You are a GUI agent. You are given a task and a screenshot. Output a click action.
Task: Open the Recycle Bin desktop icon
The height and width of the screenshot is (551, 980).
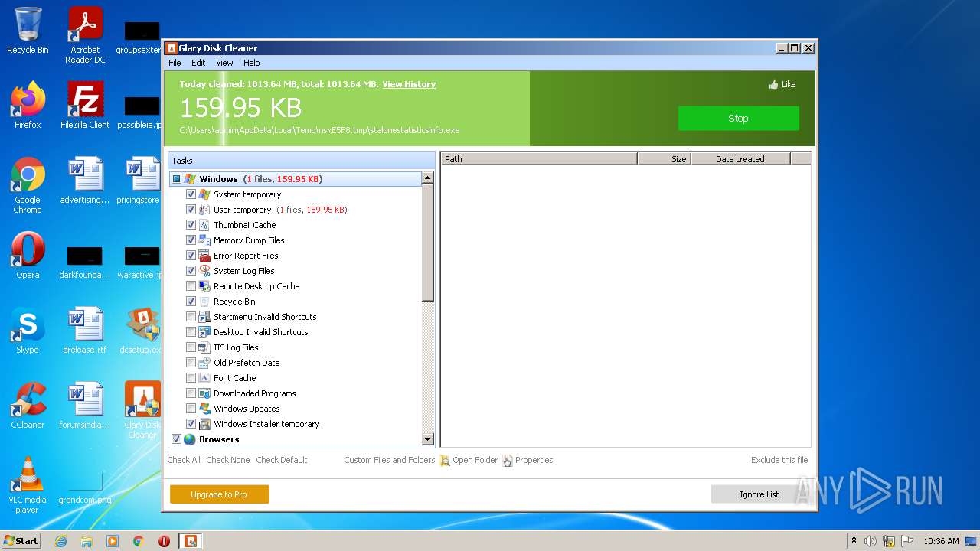(28, 31)
